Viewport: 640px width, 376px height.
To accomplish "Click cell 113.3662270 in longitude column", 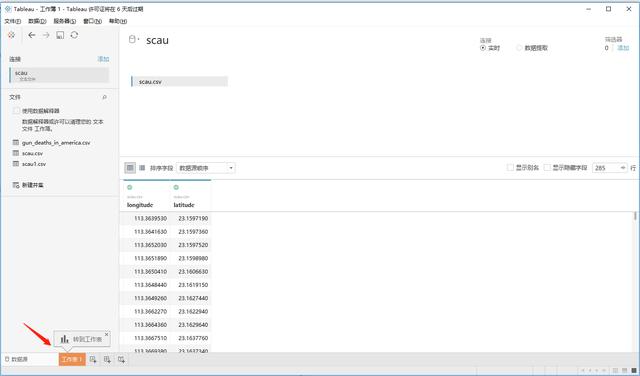I will pos(151,311).
